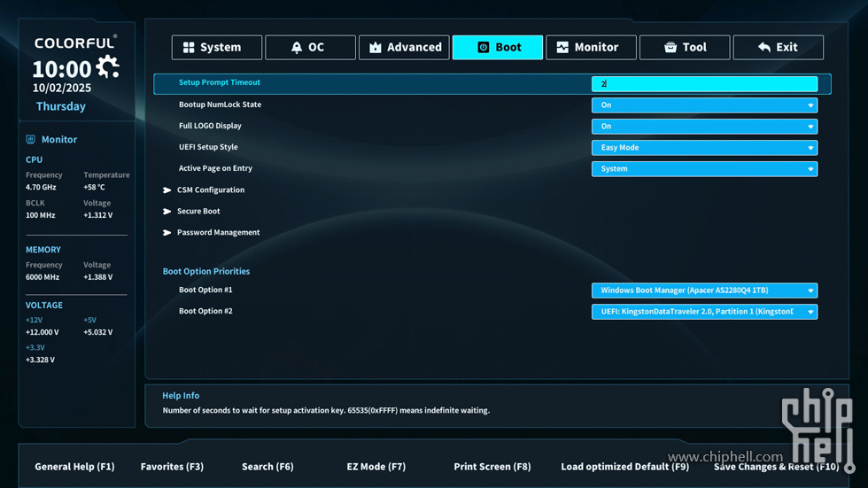Expand the Secure Boot submenu
The image size is (868, 488).
[x=198, y=212]
